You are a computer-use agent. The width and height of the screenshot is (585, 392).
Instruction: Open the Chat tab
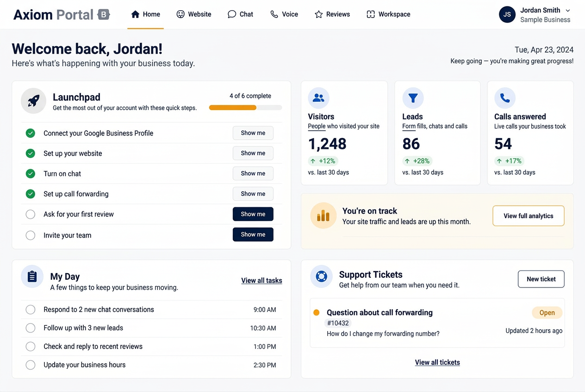pos(241,14)
